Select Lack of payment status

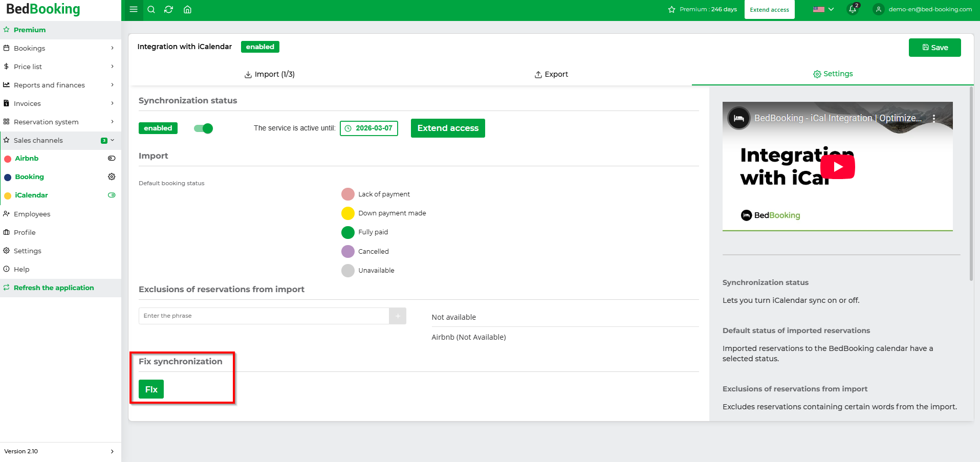point(348,194)
